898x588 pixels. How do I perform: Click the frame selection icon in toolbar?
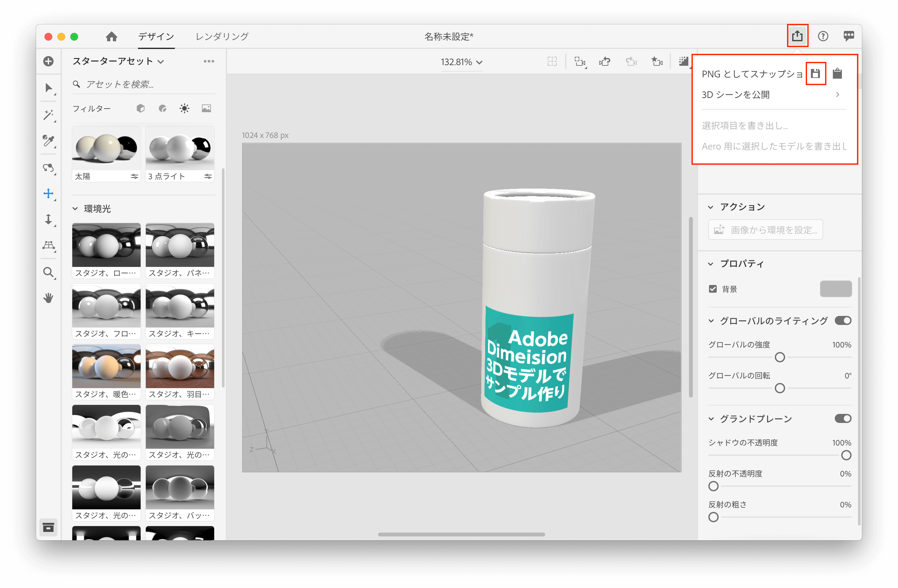pyautogui.click(x=552, y=62)
